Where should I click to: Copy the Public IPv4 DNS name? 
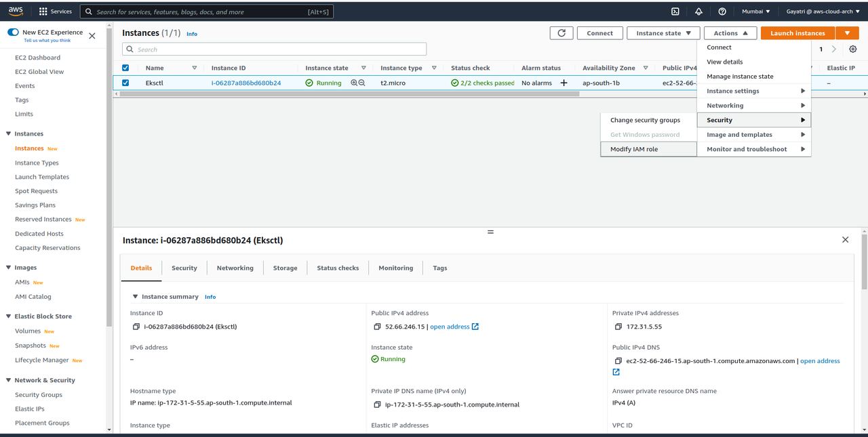(x=618, y=361)
